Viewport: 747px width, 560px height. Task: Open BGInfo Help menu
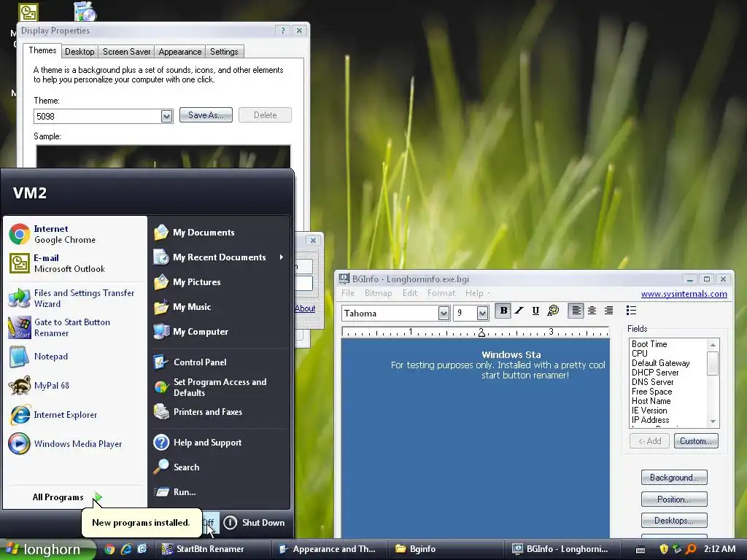[x=474, y=293]
